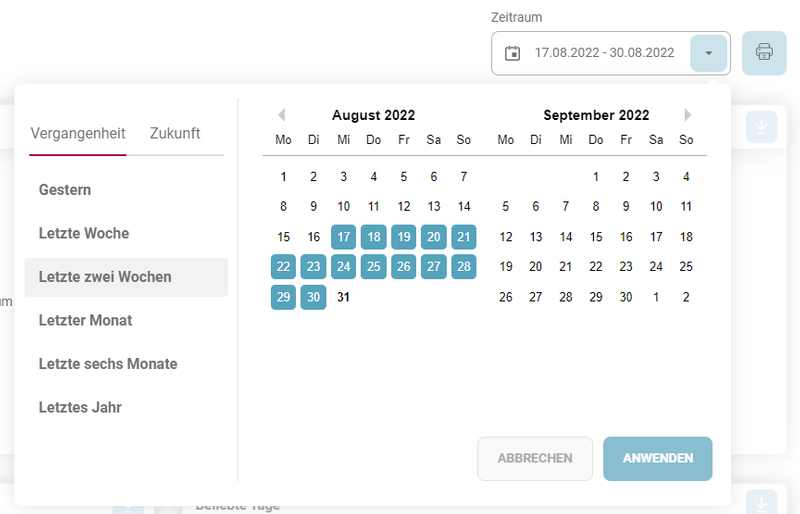800x514 pixels.
Task: Switch to the Zukunft tab
Action: coord(175,133)
